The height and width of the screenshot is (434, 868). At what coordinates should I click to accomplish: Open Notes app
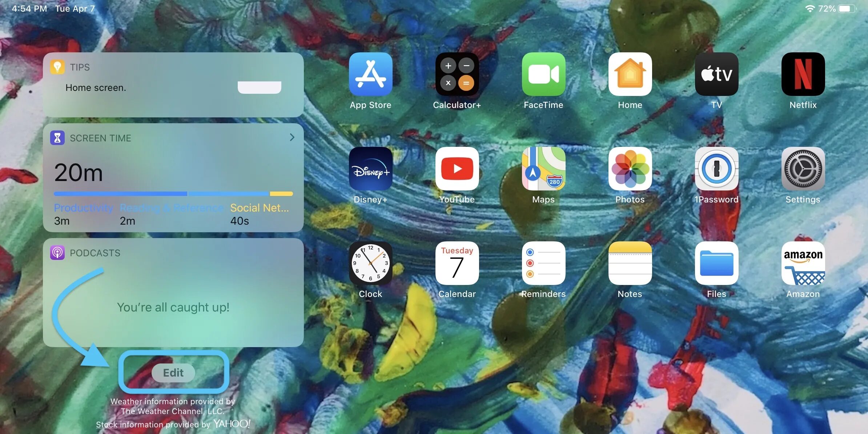point(630,263)
